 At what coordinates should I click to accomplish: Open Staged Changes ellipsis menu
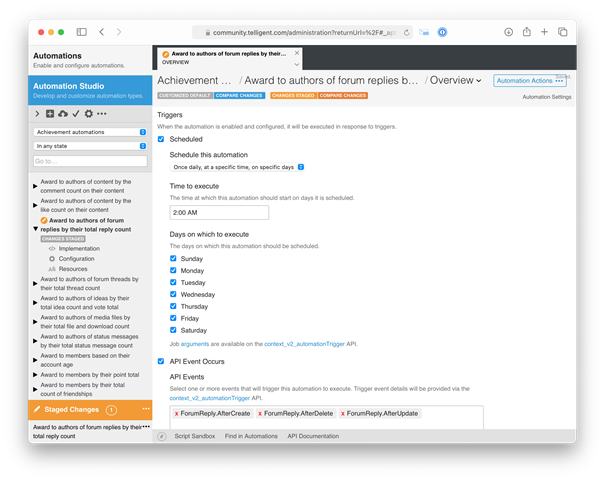(x=146, y=409)
